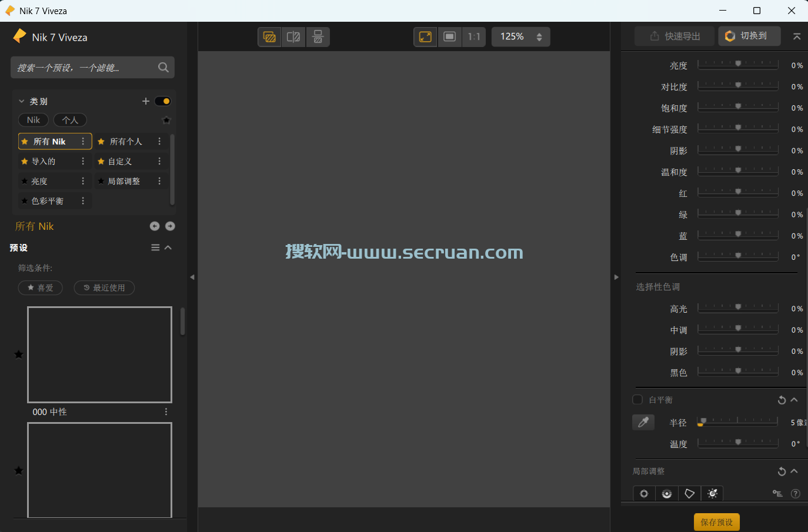The image size is (808, 532).
Task: Collapse the left panel with arrow handle
Action: pyautogui.click(x=192, y=277)
